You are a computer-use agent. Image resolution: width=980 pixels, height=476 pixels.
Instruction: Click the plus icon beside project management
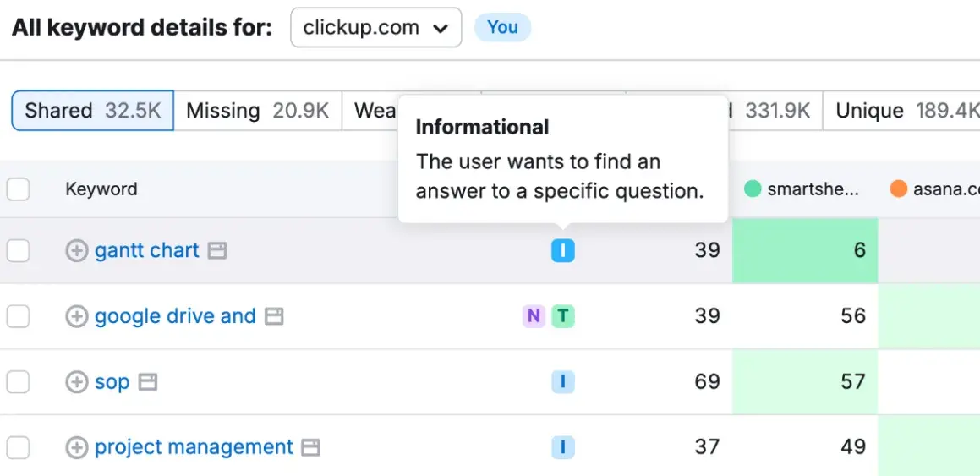point(77,447)
